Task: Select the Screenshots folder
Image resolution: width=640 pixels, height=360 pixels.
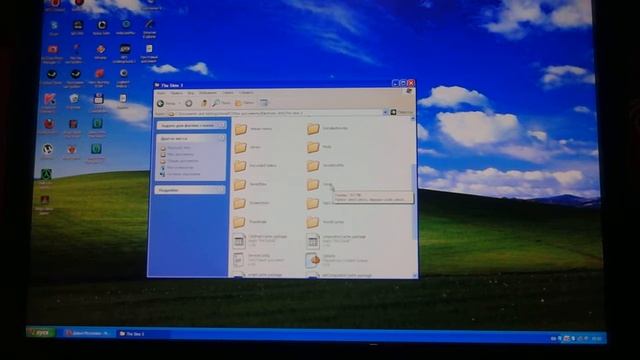Action: tap(251, 203)
